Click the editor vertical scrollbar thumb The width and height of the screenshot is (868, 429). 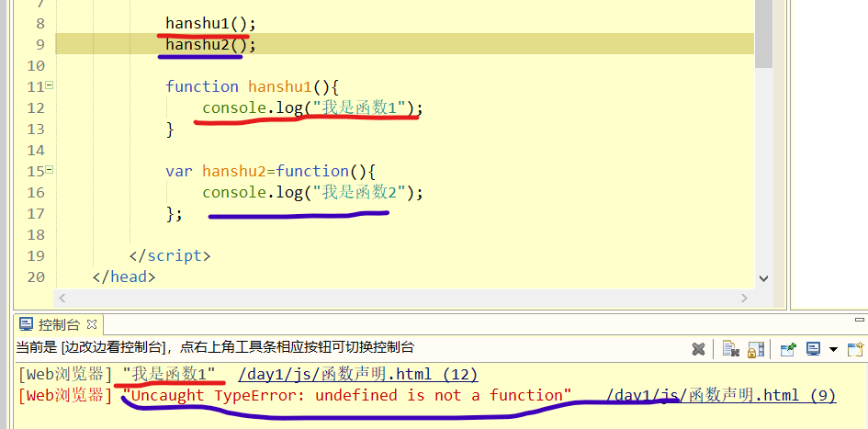point(764,33)
